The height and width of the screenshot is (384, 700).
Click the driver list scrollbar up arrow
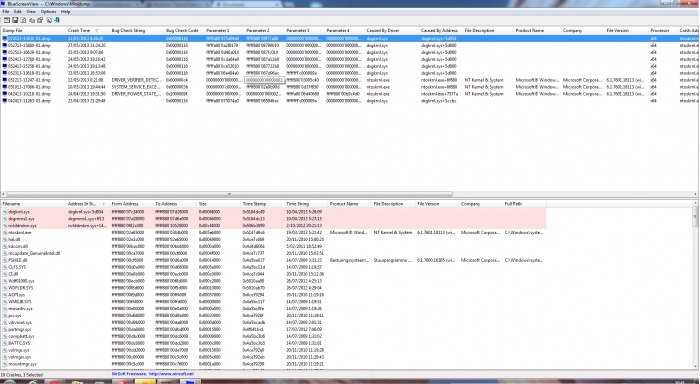click(x=696, y=203)
